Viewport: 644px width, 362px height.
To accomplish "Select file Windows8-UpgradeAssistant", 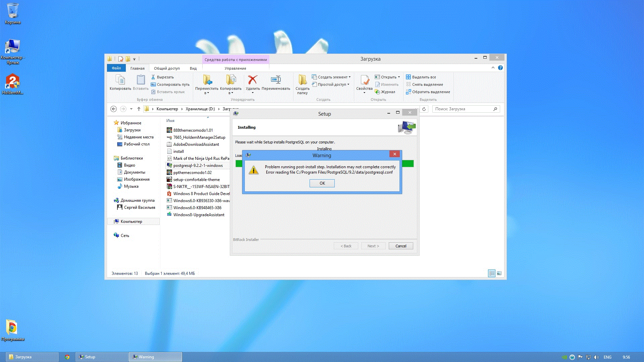I will 199,215.
